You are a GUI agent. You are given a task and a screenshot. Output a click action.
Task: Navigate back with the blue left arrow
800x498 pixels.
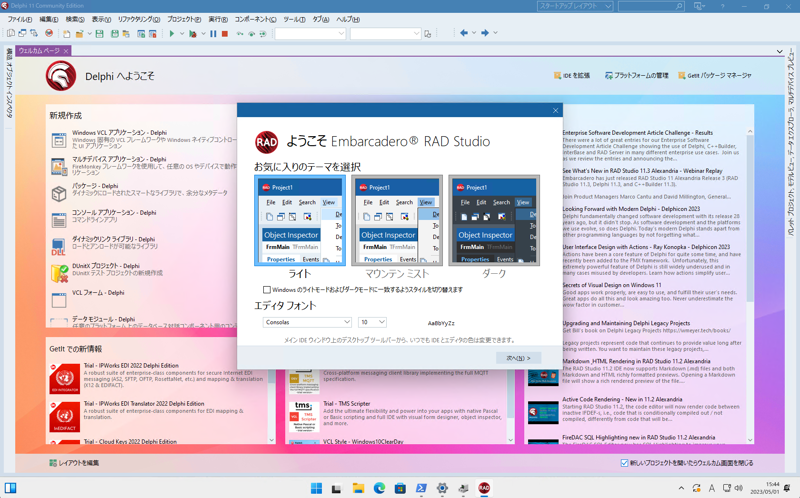click(463, 33)
